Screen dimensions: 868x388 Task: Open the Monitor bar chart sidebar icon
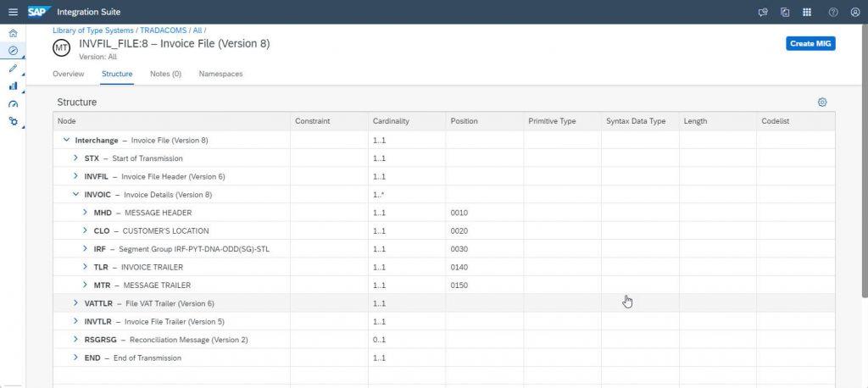(14, 86)
